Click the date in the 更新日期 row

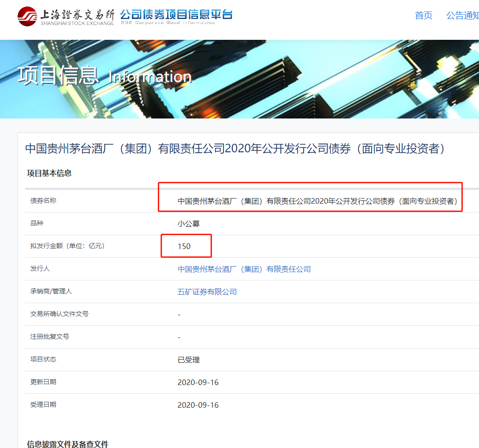tap(198, 382)
